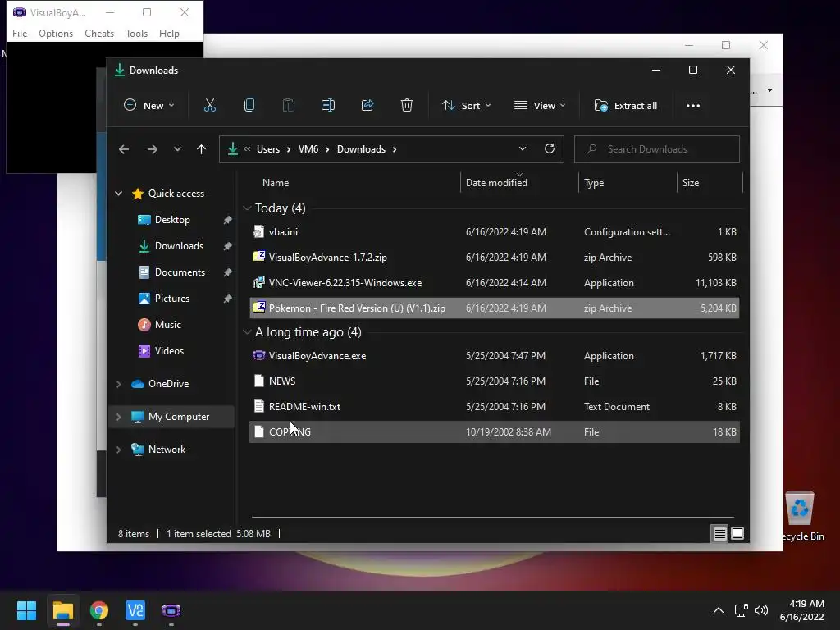This screenshot has width=840, height=630.
Task: Click the Cut scissors icon in toolbar
Action: [209, 106]
